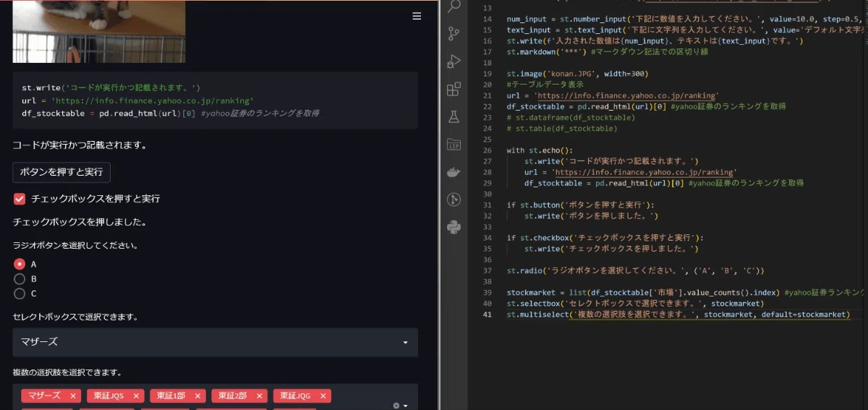Click the commented '# st.table(df_stocktable)' line
Screen dimensions: 868x410
(x=562, y=129)
